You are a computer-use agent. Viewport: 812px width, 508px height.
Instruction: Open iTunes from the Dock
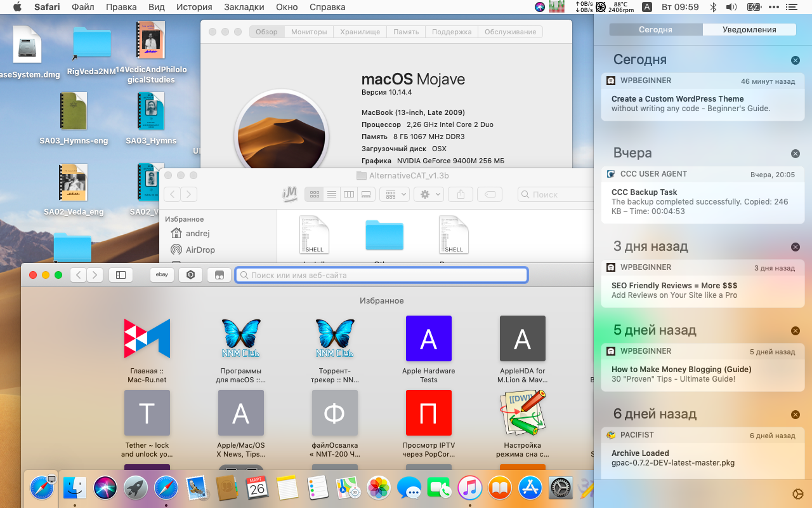point(469,488)
